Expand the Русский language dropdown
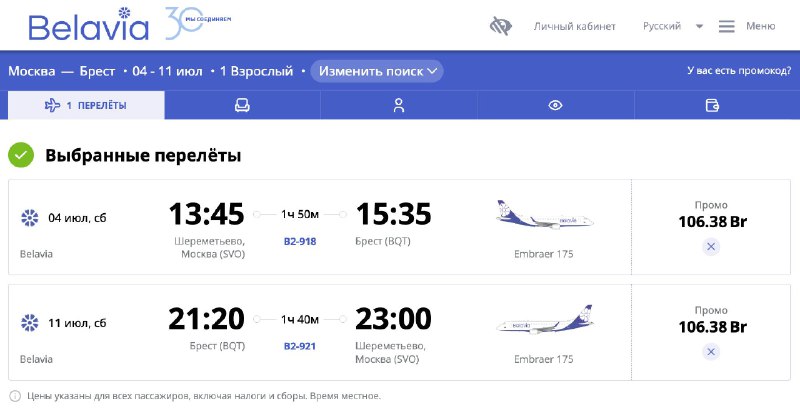Screen dimensions: 800x409 click(x=672, y=26)
